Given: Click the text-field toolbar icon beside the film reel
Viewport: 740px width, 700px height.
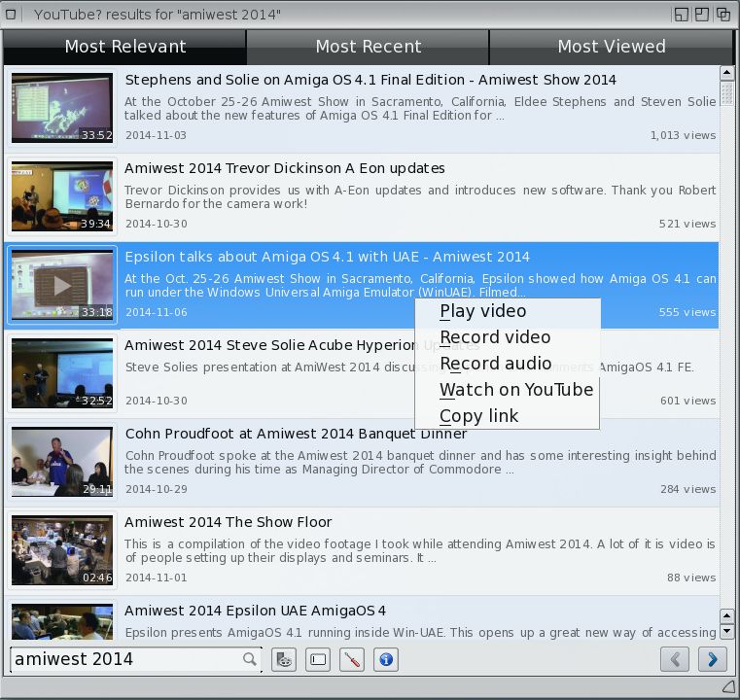Looking at the screenshot, I should click(x=318, y=659).
